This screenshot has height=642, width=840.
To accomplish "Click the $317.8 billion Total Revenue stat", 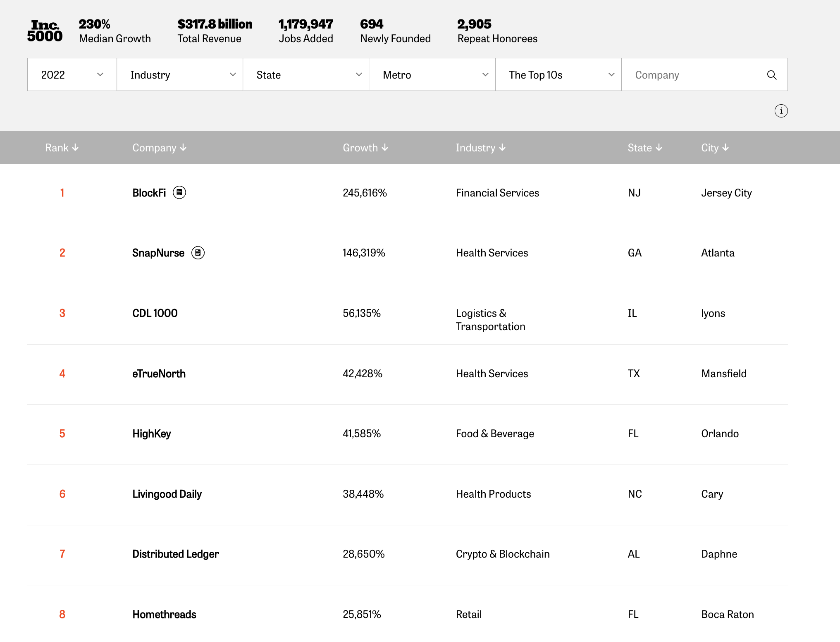I will click(215, 31).
